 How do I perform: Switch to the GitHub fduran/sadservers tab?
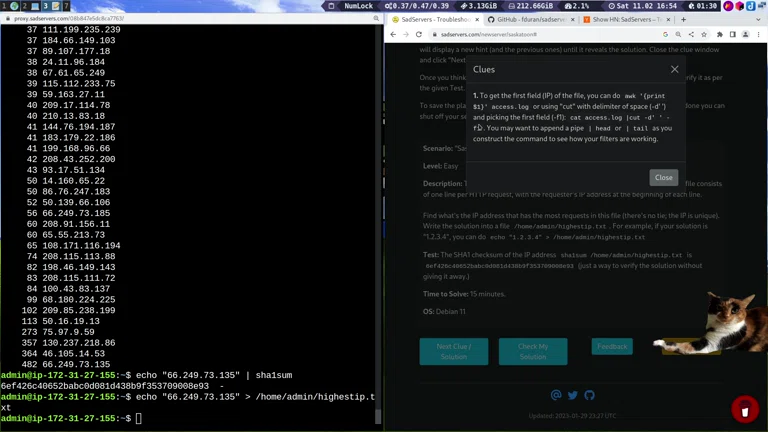click(x=530, y=20)
